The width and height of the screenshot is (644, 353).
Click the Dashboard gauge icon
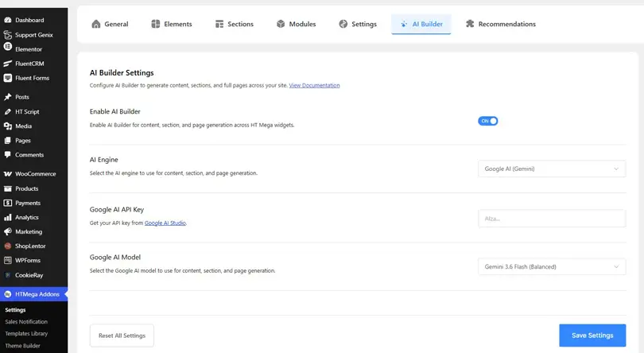(x=7, y=20)
